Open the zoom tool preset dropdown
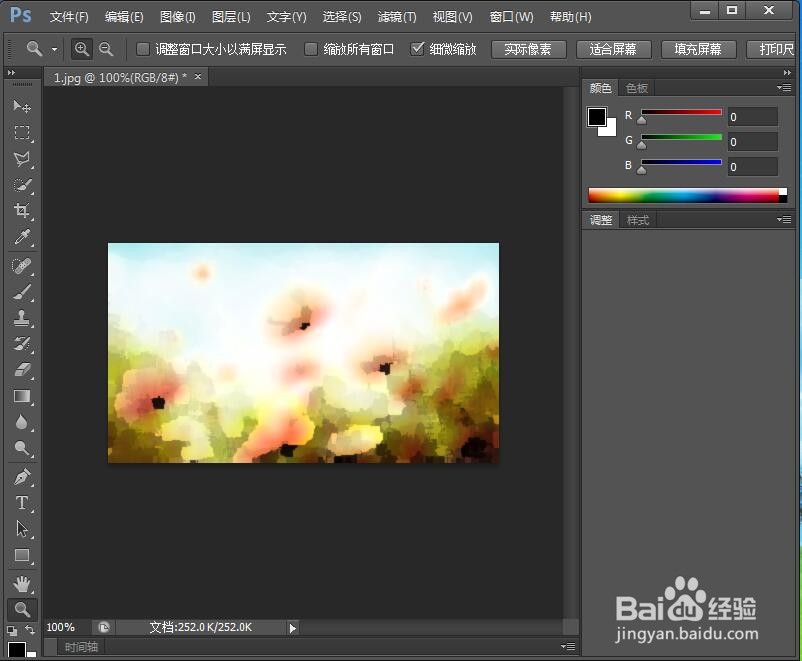 (54, 50)
